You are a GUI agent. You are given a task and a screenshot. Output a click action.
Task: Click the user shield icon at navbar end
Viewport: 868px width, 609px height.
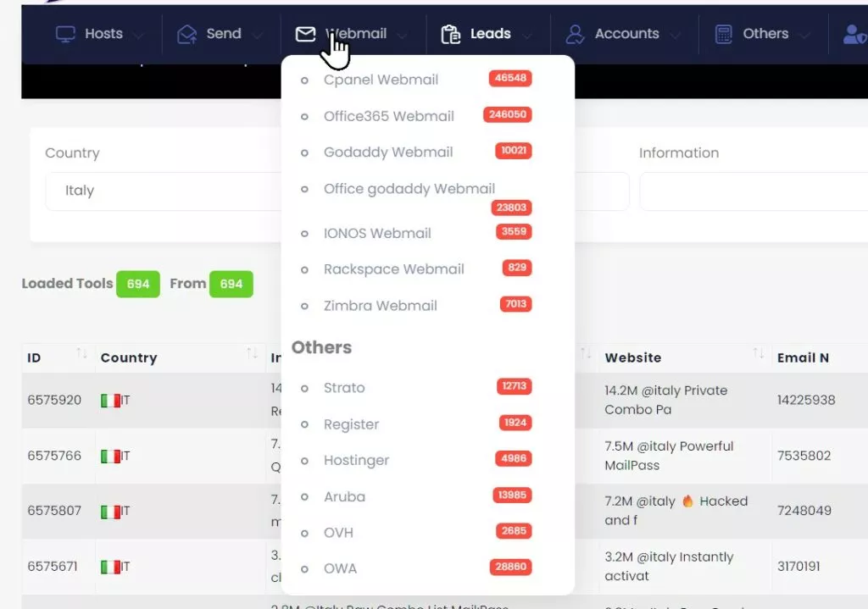tap(854, 34)
